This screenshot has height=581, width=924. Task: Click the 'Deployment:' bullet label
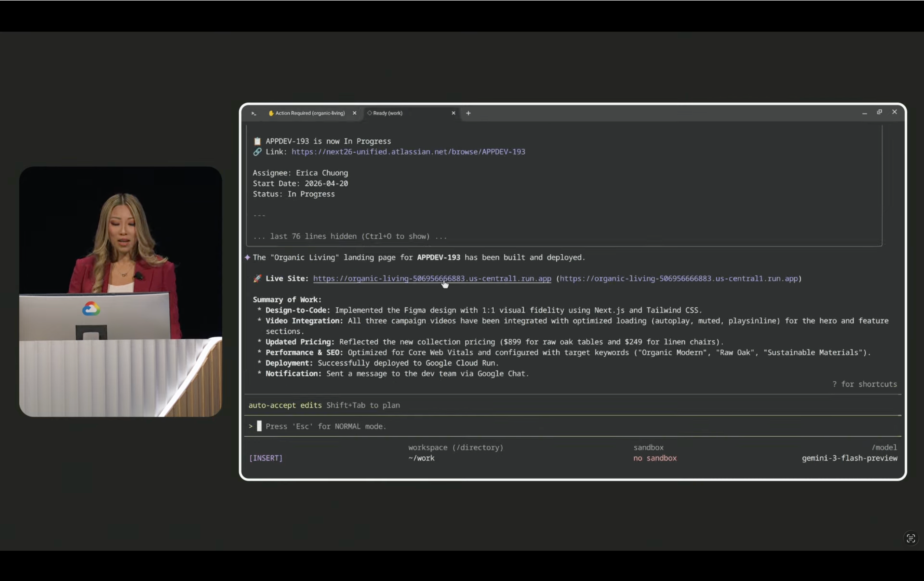(x=289, y=363)
